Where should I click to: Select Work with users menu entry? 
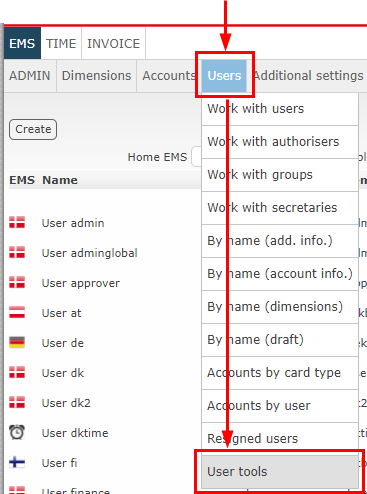tap(280, 109)
